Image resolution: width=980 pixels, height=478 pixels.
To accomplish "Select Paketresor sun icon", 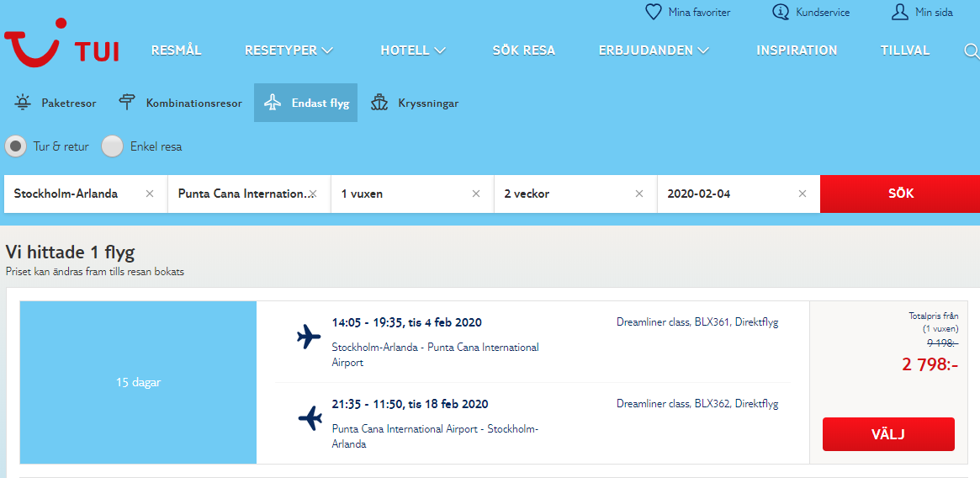I will tap(23, 103).
